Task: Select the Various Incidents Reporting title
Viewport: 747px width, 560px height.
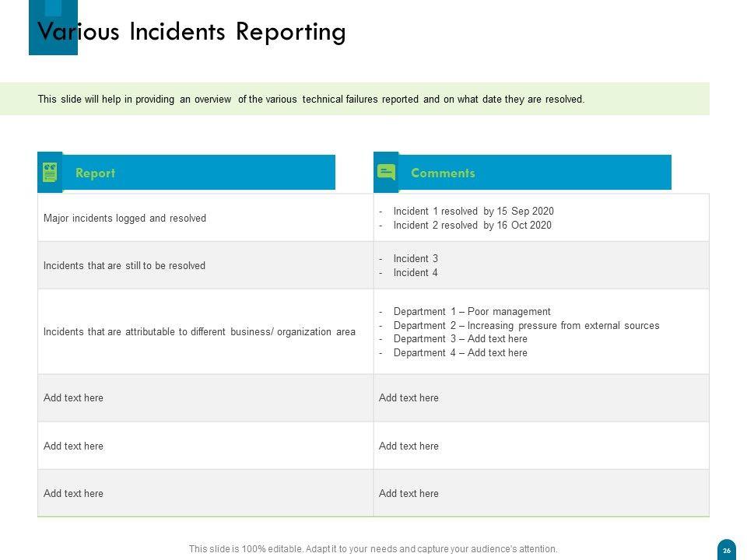Action: pyautogui.click(x=192, y=32)
